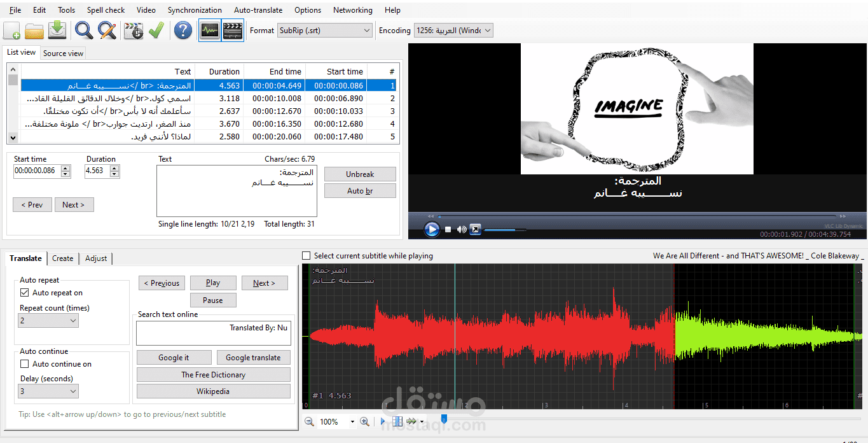The height and width of the screenshot is (443, 868).
Task: Click the < Prev button
Action: click(x=32, y=204)
